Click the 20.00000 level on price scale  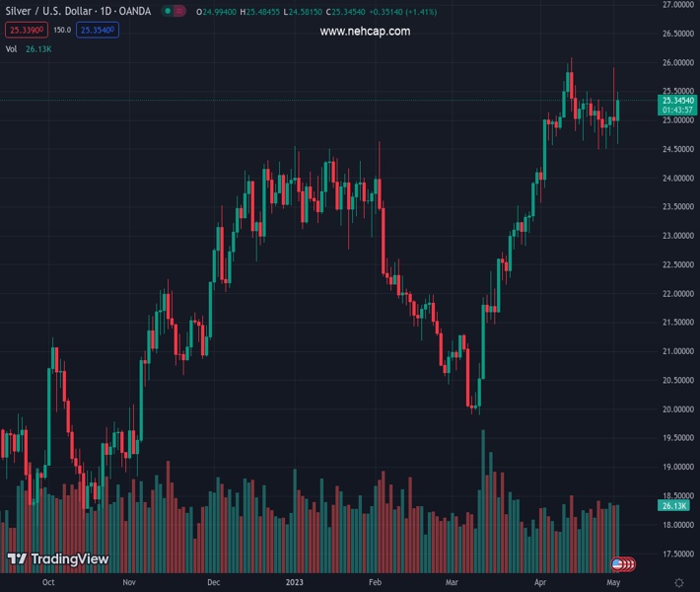pos(677,409)
